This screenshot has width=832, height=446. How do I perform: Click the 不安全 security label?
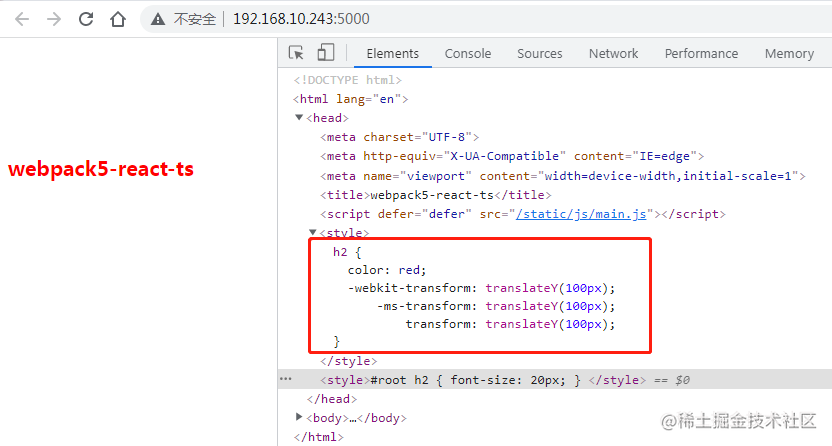(x=195, y=20)
